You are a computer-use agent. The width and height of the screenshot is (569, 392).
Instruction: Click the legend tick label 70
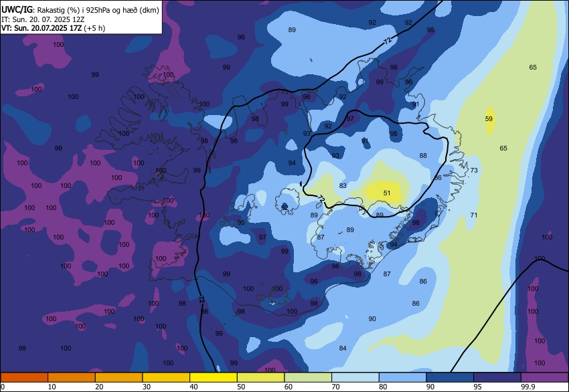335,387
